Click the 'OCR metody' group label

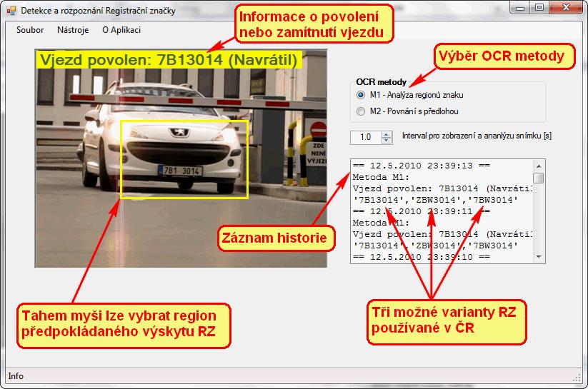click(x=381, y=82)
